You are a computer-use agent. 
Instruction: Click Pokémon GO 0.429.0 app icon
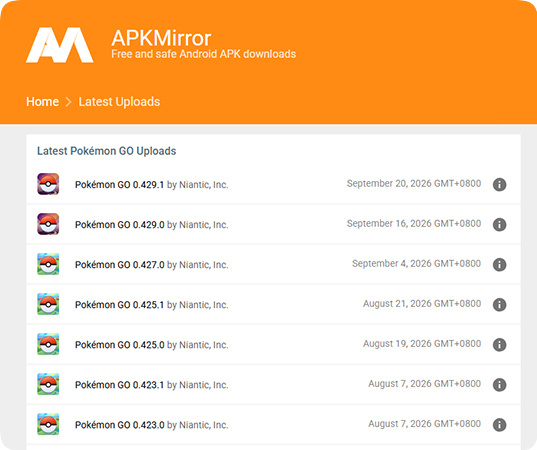(48, 224)
